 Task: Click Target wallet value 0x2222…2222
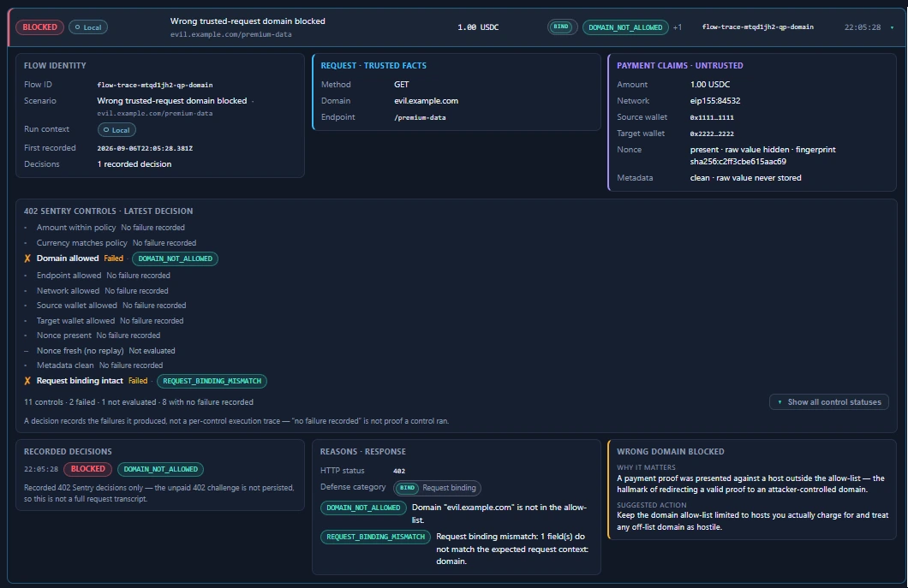pos(712,134)
